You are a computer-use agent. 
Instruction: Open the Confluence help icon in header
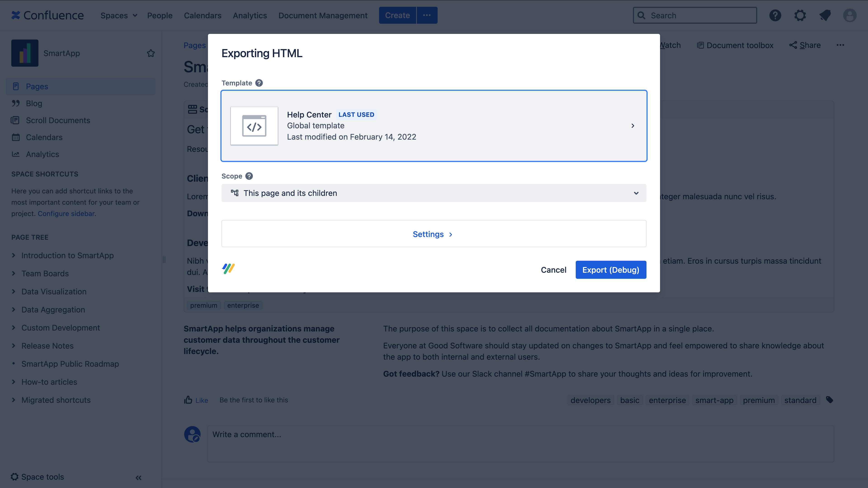pyautogui.click(x=775, y=16)
